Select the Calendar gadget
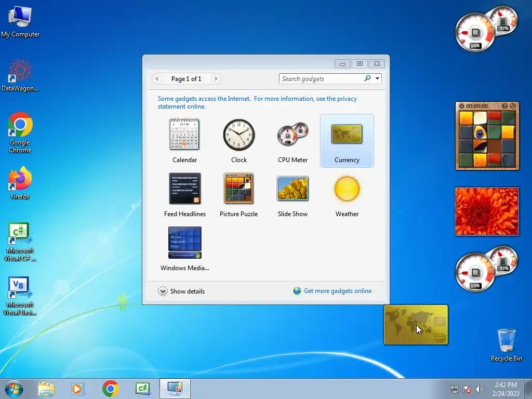Image resolution: width=532 pixels, height=399 pixels. tap(184, 141)
